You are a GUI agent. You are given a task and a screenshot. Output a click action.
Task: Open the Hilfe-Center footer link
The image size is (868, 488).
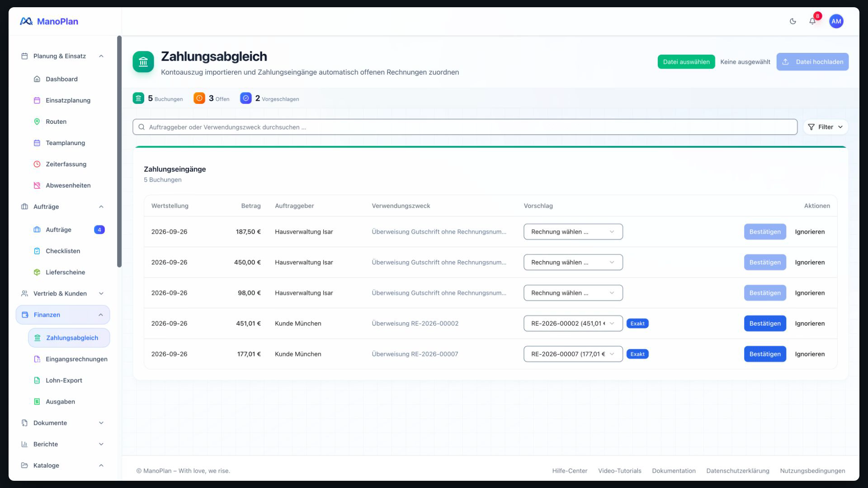click(x=570, y=471)
